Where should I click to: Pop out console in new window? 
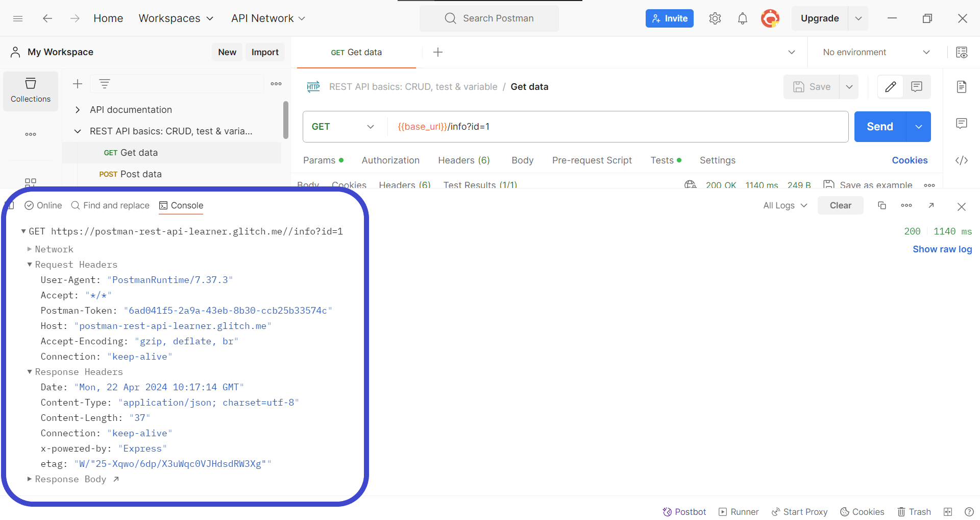click(931, 205)
